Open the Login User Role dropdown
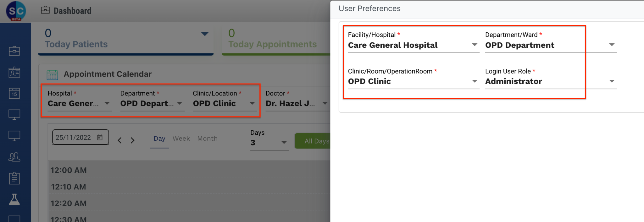 coord(612,81)
